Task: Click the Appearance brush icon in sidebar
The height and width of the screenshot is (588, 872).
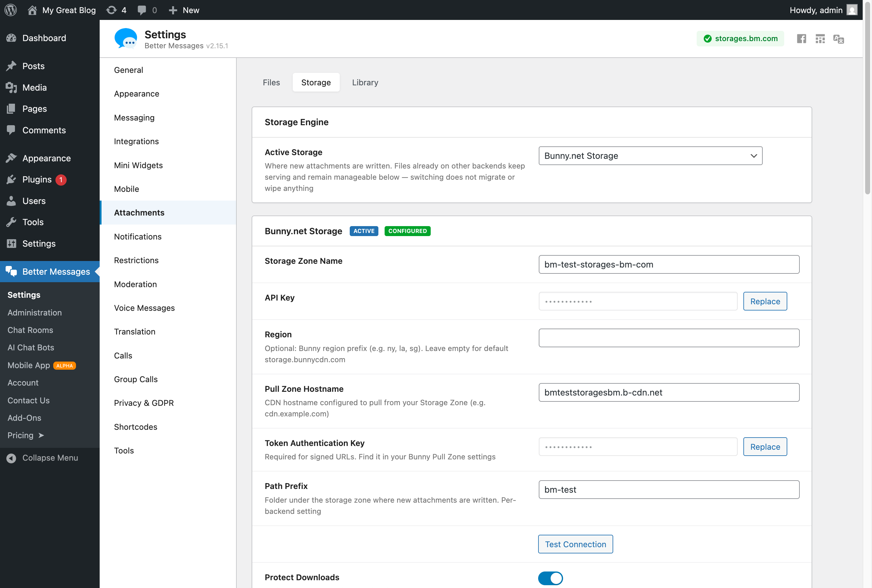Action: coord(11,158)
